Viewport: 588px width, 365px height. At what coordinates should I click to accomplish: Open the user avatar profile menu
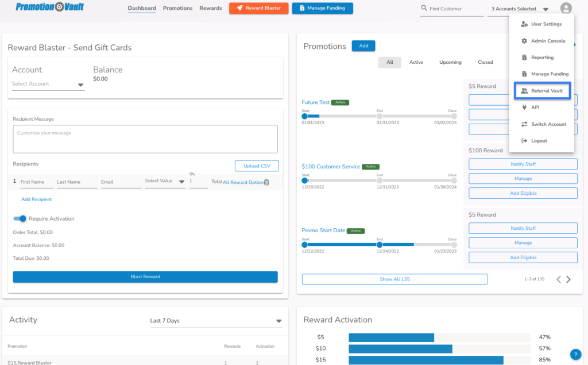(x=566, y=8)
